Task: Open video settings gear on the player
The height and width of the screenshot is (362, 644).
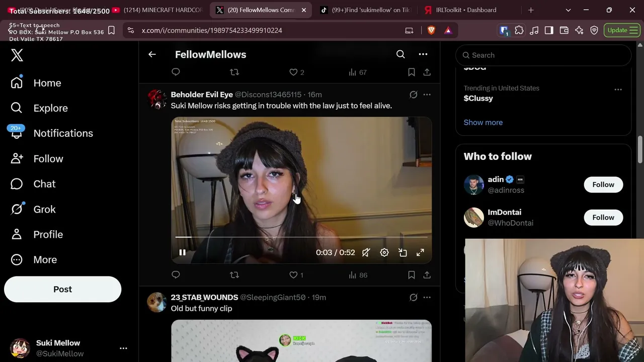Action: click(x=384, y=252)
